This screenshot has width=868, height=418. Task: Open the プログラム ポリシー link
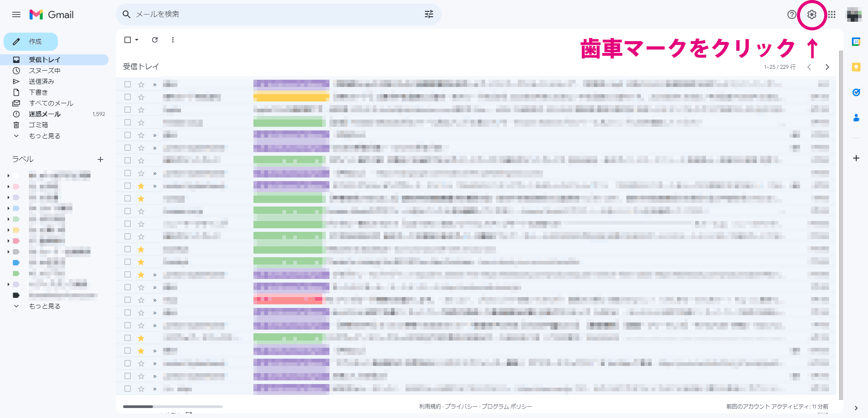tap(506, 406)
